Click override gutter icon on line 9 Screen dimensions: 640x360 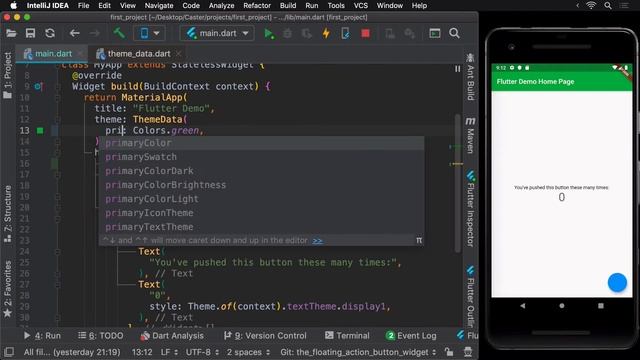pos(38,87)
